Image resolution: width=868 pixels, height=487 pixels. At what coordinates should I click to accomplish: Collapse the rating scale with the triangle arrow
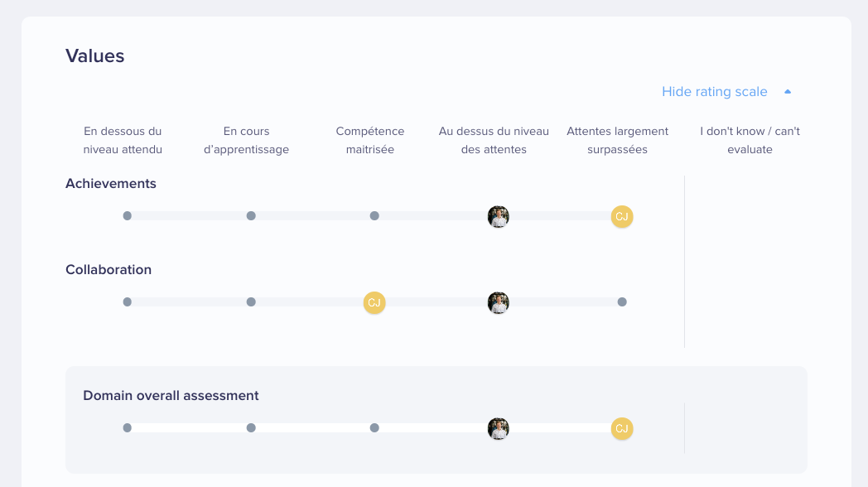[788, 92]
